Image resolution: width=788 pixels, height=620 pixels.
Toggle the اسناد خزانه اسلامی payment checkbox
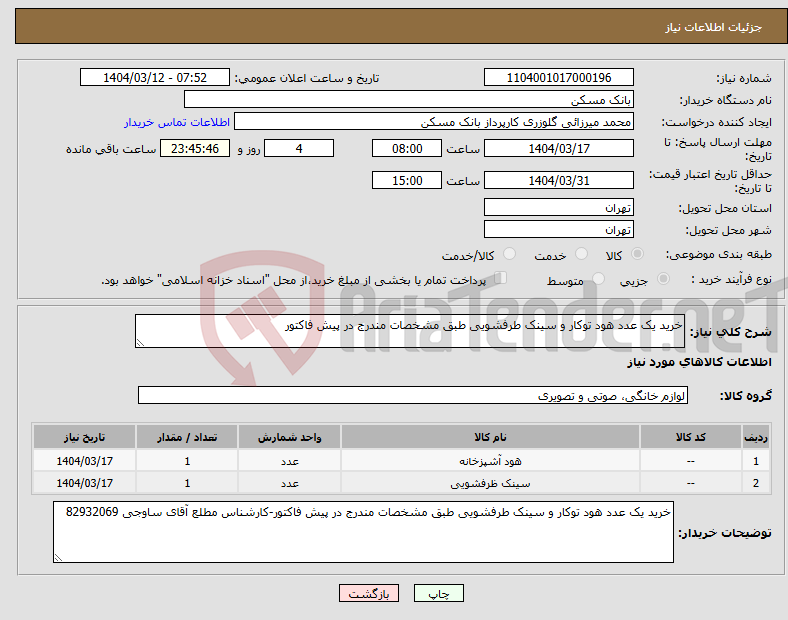[x=501, y=278]
